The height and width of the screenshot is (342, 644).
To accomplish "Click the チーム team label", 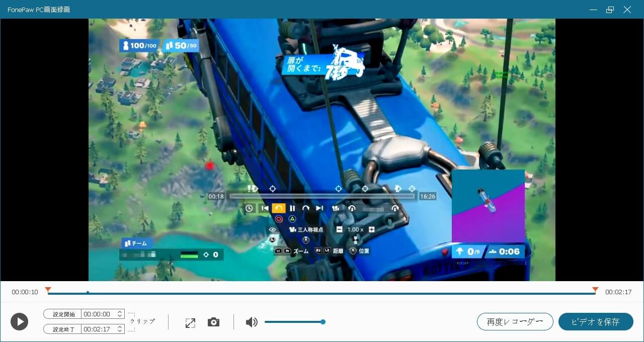I will [x=136, y=243].
